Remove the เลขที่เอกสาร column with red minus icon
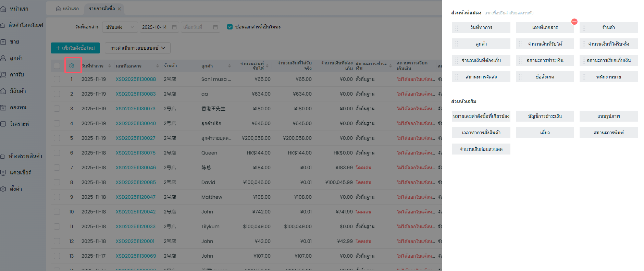Image resolution: width=644 pixels, height=271 pixels. click(x=574, y=22)
